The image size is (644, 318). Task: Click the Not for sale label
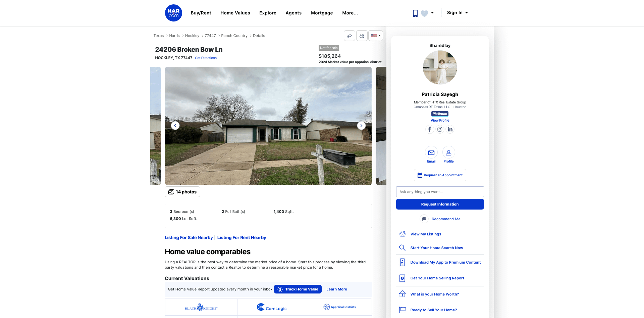[x=329, y=48]
